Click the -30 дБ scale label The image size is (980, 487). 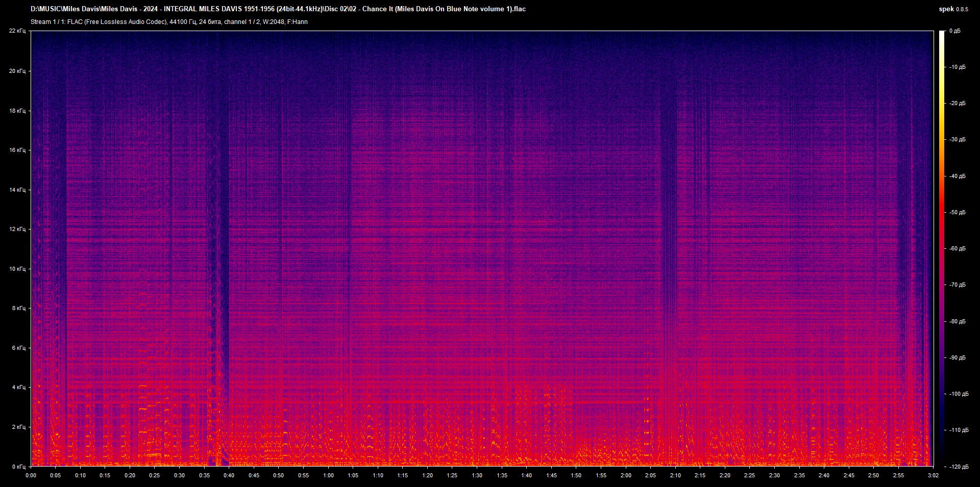[x=958, y=140]
